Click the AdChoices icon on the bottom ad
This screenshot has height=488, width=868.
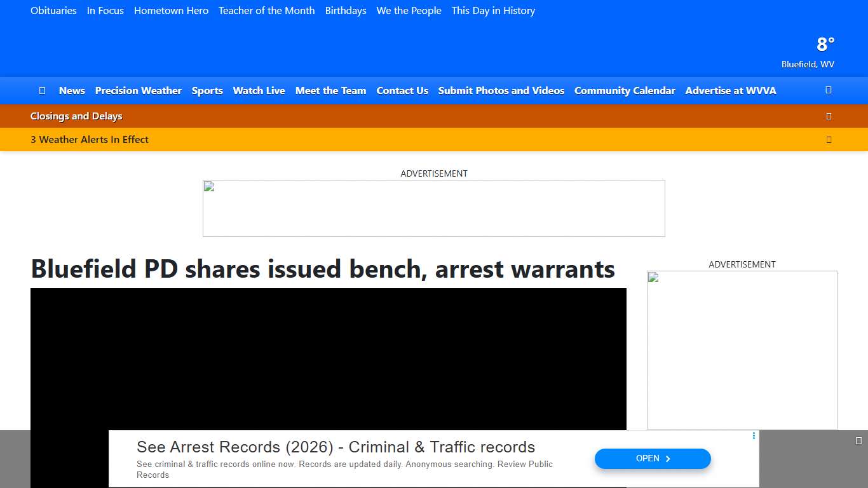(x=754, y=436)
